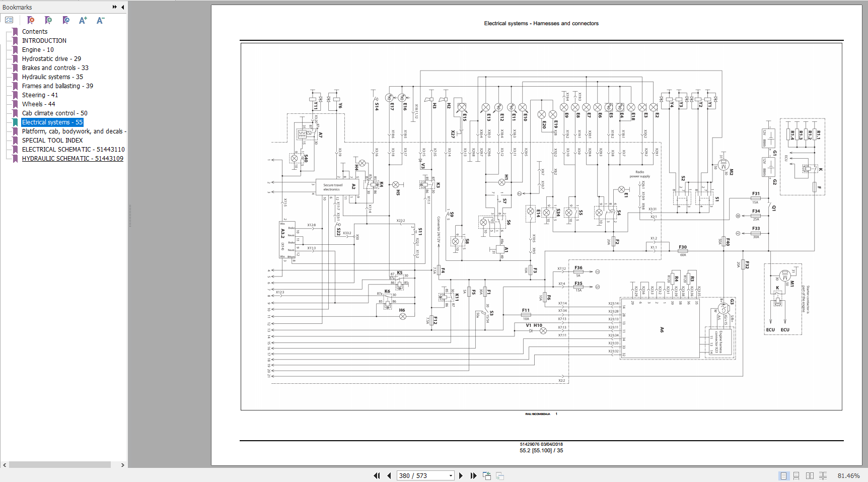The image size is (868, 482).
Task: Go to the previous view
Action: [x=487, y=475]
